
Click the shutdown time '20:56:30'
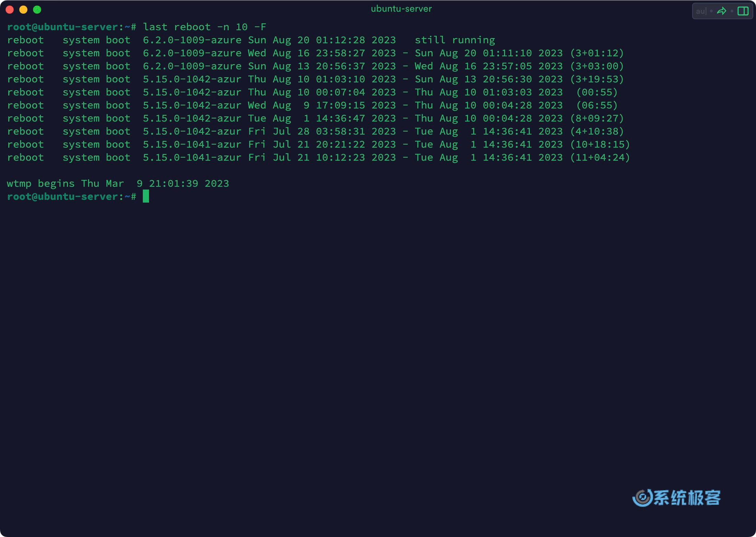coord(507,79)
